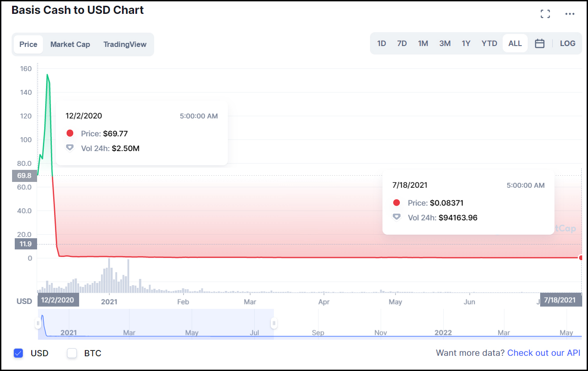Show year-to-date data with YTD
Image resolution: width=588 pixels, height=371 pixels.
pyautogui.click(x=489, y=43)
